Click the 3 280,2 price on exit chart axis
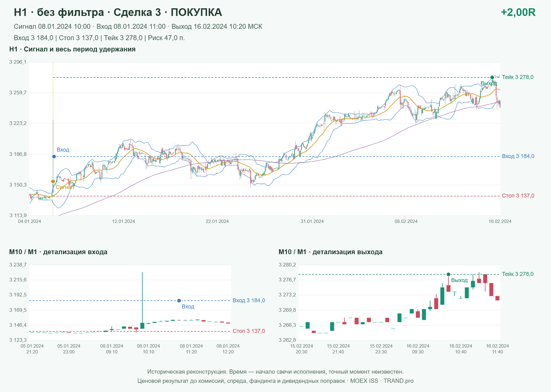The width and height of the screenshot is (551, 392). click(x=287, y=265)
